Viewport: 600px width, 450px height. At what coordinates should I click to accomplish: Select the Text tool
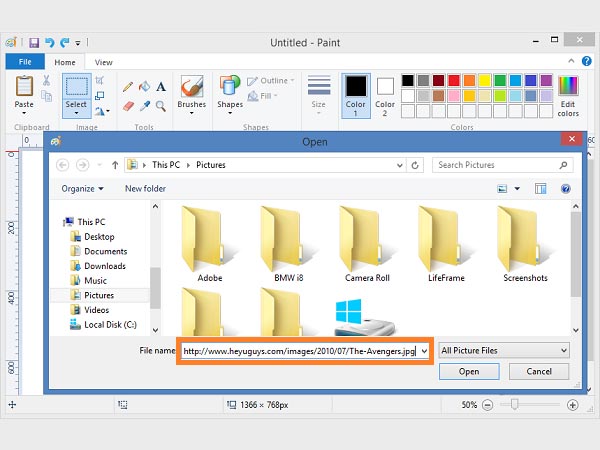click(160, 87)
